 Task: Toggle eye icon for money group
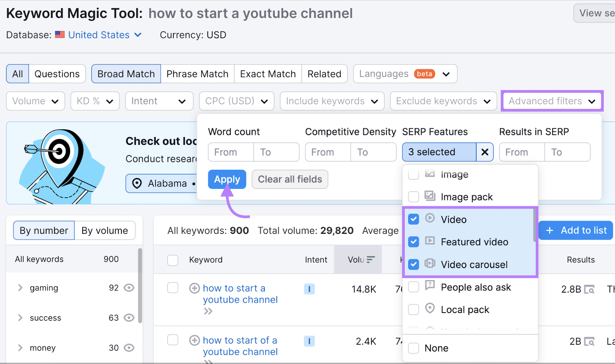pos(129,347)
